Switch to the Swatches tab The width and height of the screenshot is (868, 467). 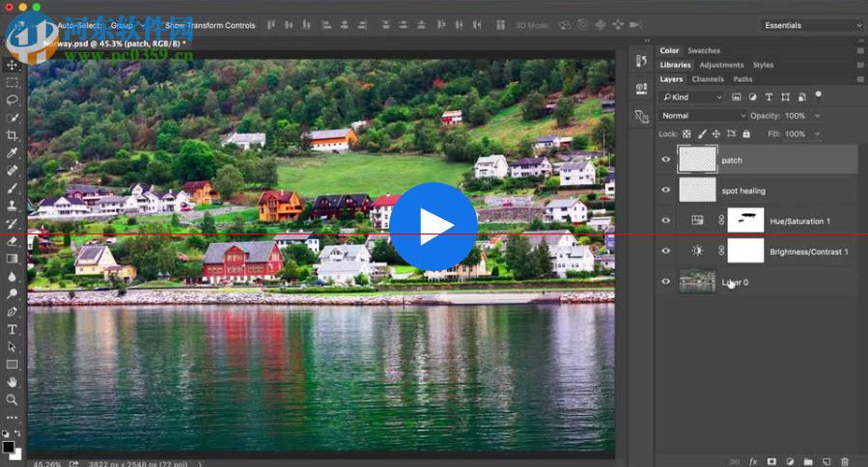point(704,50)
